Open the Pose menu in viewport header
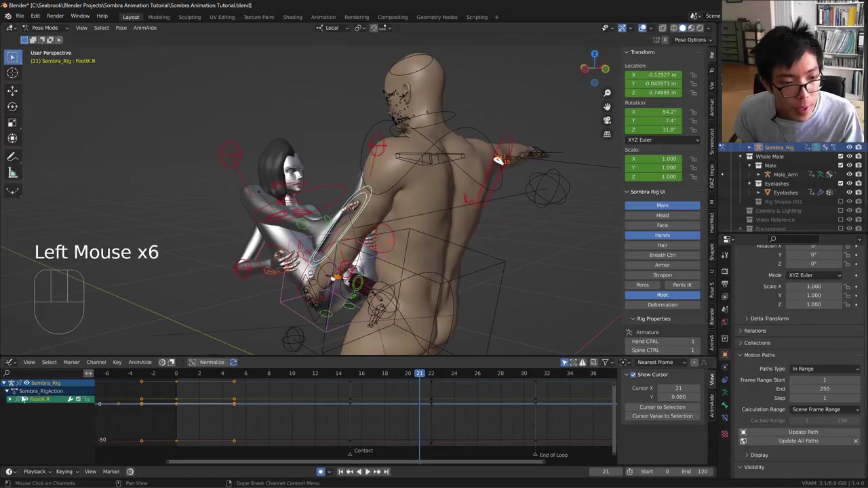Viewport: 868px width, 488px height. pos(121,28)
